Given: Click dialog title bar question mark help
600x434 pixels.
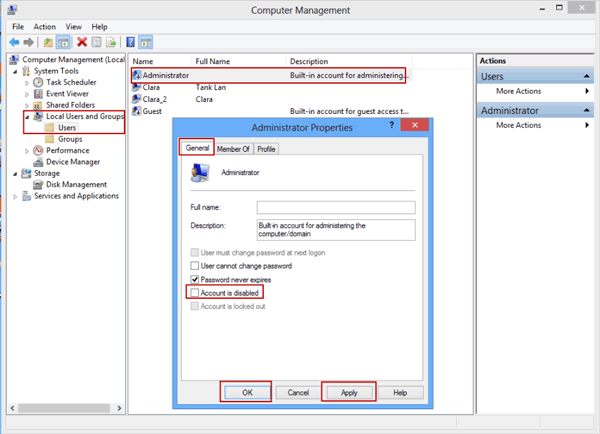Looking at the screenshot, I should (x=391, y=125).
